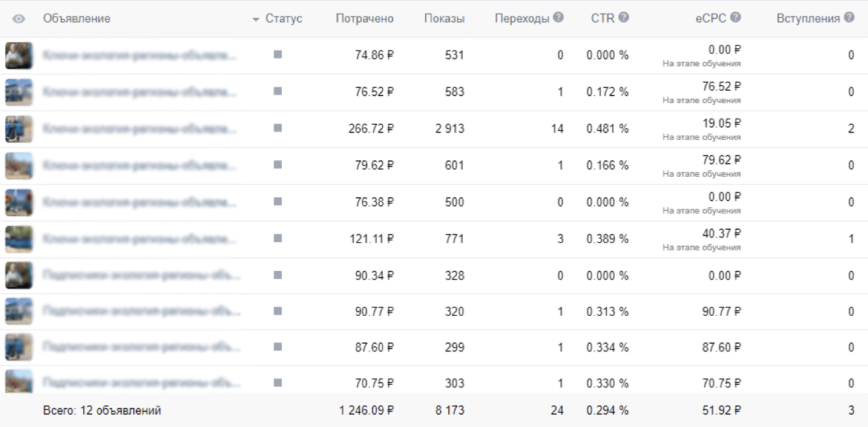Open the ad name with 2 913 impressions

(140, 128)
